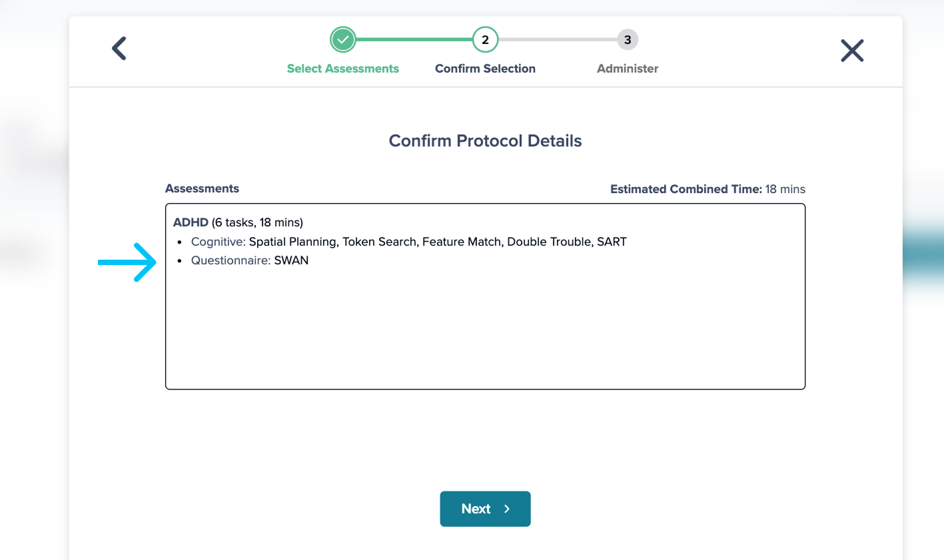The width and height of the screenshot is (944, 560).
Task: Click the back chevron arrow
Action: (119, 49)
